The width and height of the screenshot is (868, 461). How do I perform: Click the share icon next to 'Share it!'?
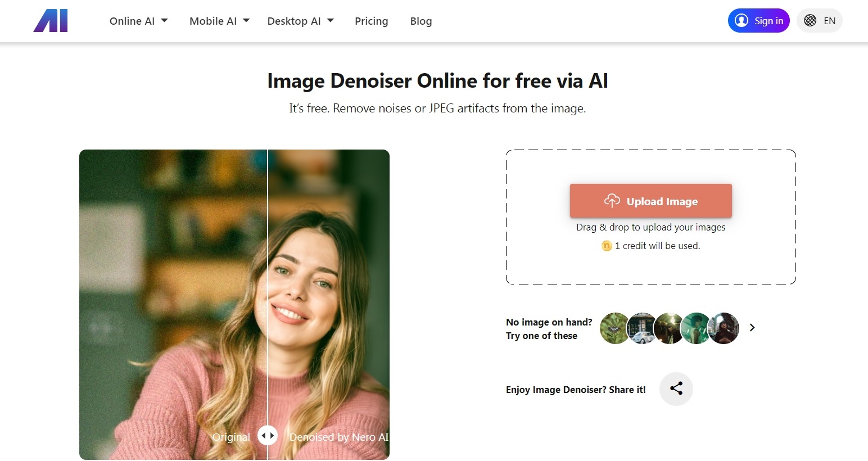coord(676,388)
